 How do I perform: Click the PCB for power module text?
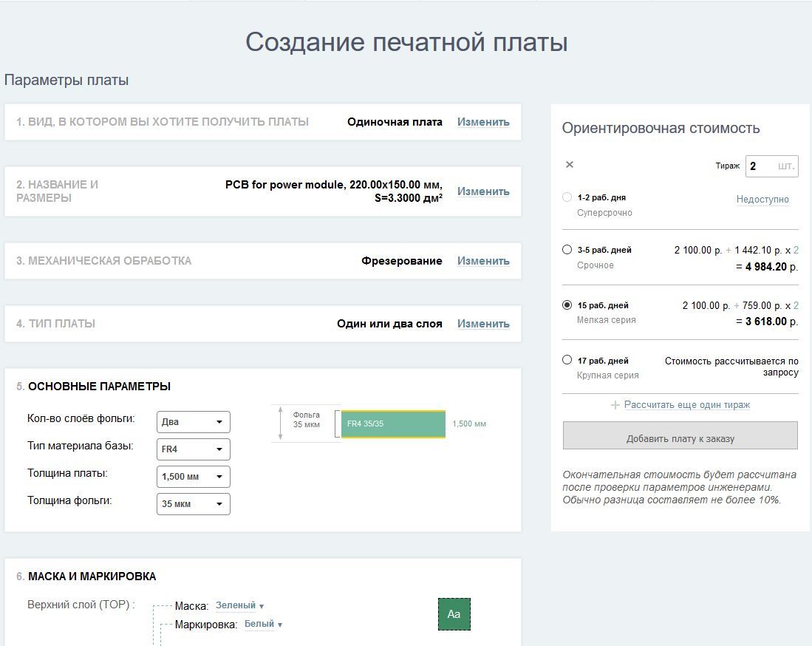pos(284,185)
